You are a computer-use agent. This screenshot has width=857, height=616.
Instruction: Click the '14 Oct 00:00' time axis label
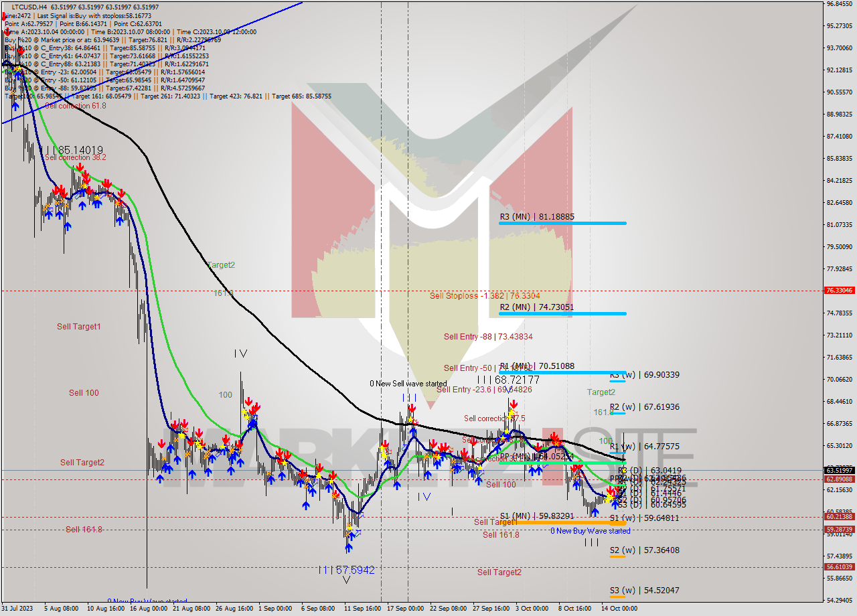(x=618, y=609)
